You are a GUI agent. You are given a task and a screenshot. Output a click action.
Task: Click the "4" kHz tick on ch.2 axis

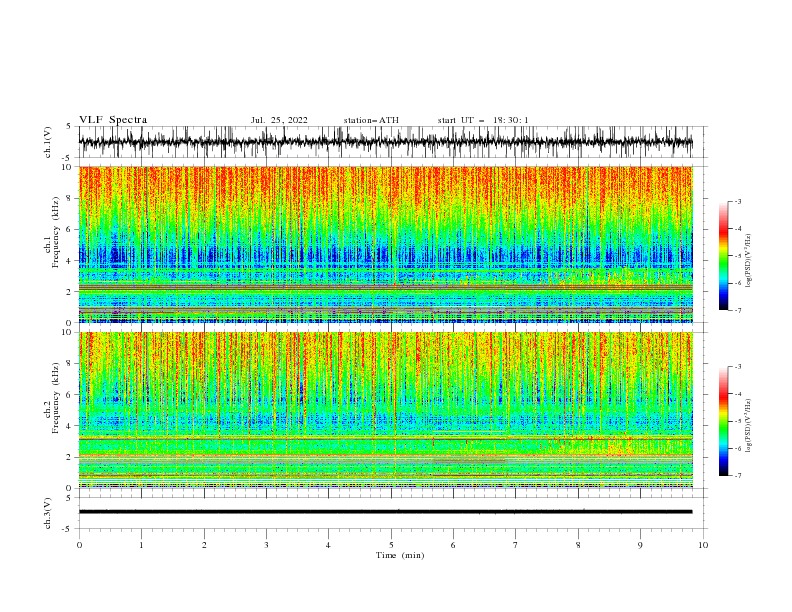coord(70,426)
